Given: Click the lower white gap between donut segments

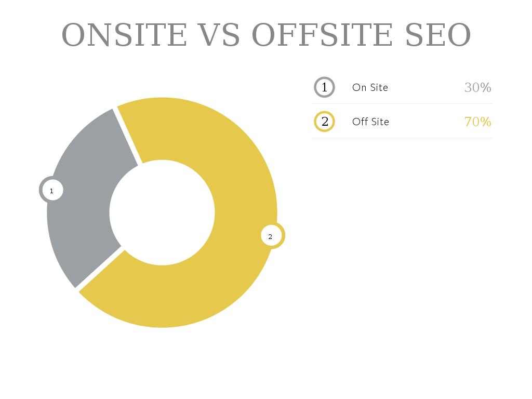Looking at the screenshot, I should [100, 268].
